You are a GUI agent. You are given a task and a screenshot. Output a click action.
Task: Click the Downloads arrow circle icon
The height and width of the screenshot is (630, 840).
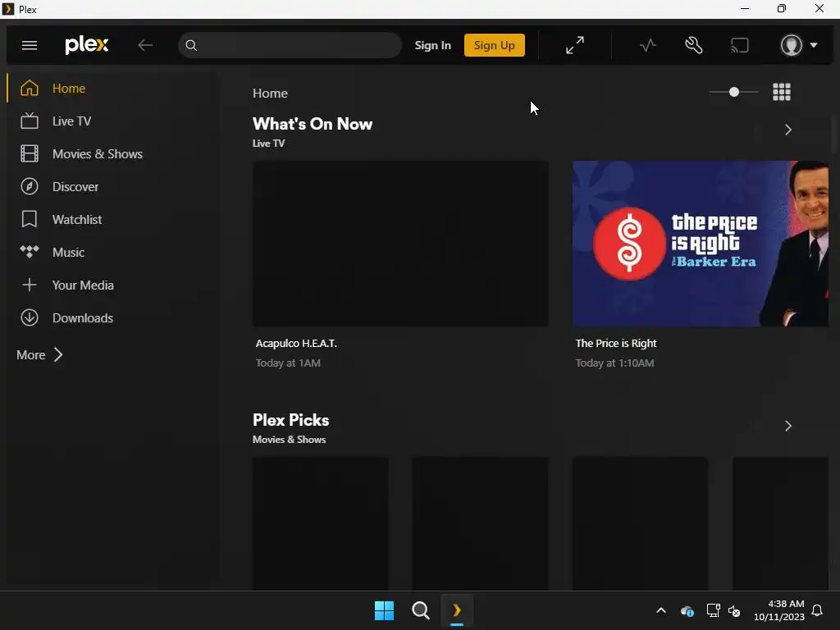click(30, 317)
